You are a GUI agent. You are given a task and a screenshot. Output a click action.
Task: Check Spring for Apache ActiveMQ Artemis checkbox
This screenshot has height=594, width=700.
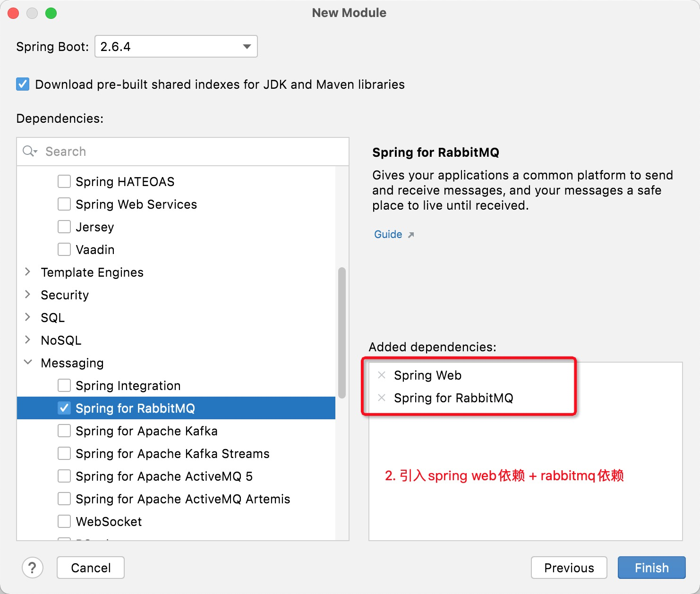tap(64, 499)
